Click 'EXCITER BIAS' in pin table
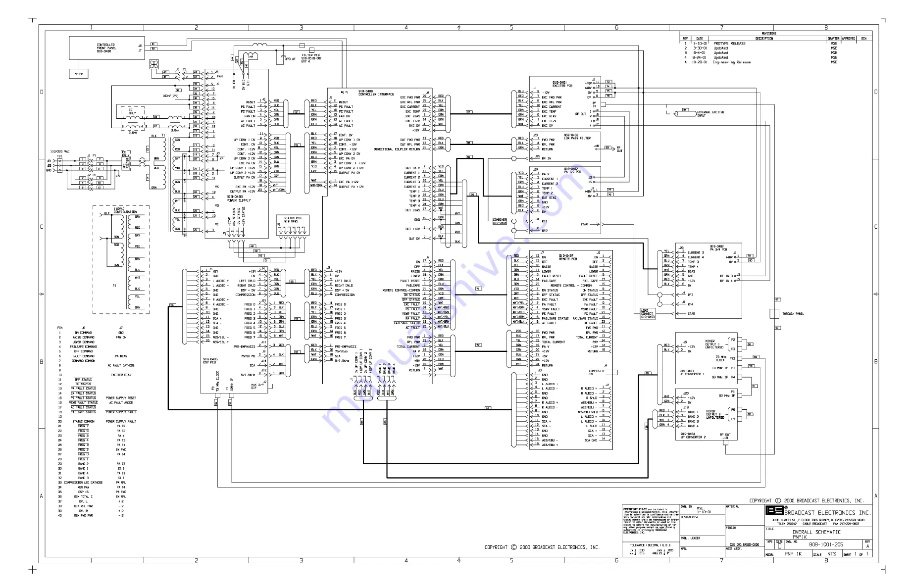The image size is (910, 588). click(x=121, y=375)
